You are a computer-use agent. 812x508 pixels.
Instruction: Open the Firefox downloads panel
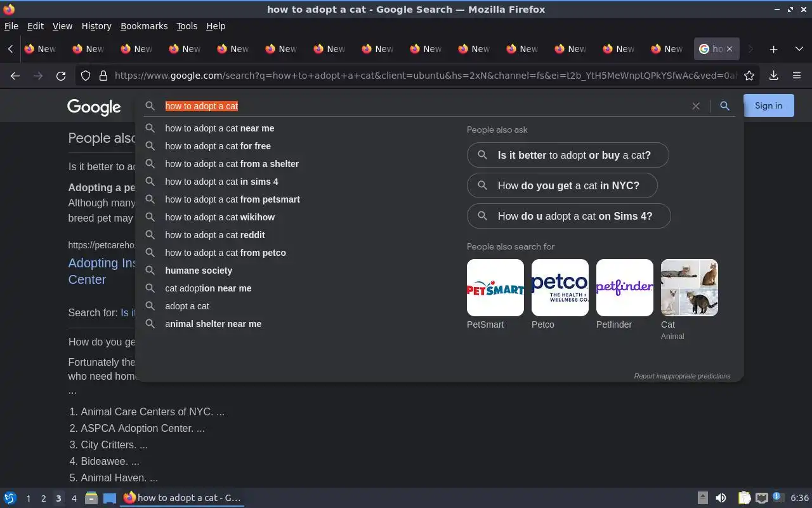pyautogui.click(x=773, y=76)
